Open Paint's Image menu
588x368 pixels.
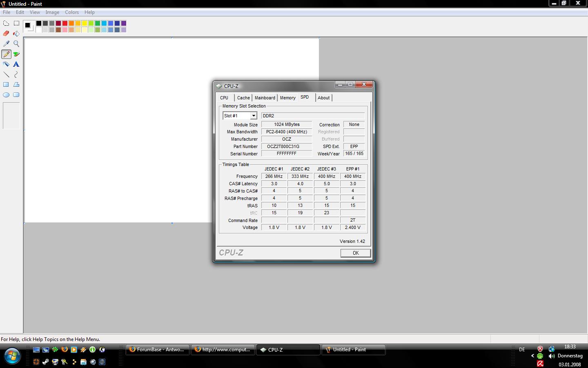[x=52, y=12]
